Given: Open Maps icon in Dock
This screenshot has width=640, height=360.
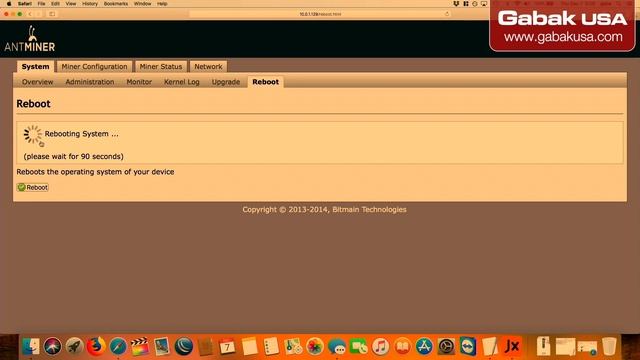Looking at the screenshot, I should tap(293, 347).
